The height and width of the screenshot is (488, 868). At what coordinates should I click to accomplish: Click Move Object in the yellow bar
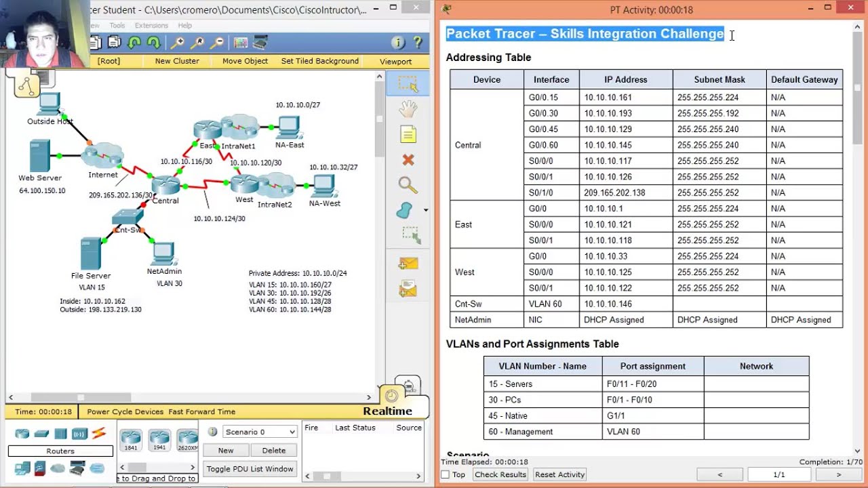click(245, 61)
